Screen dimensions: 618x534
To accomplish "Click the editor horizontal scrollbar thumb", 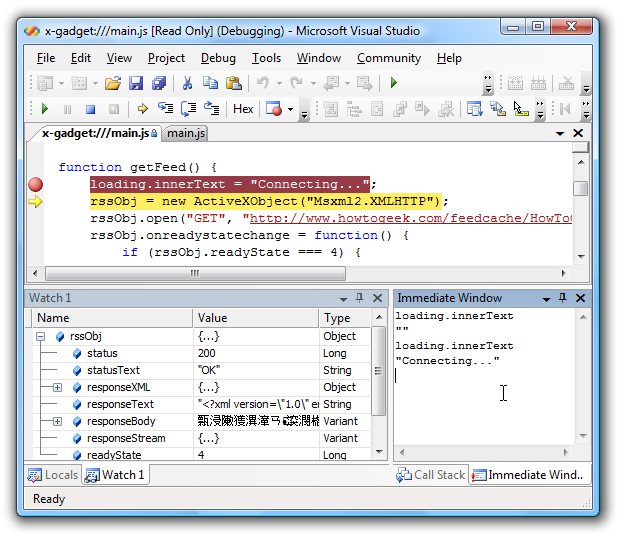I will tap(195, 273).
